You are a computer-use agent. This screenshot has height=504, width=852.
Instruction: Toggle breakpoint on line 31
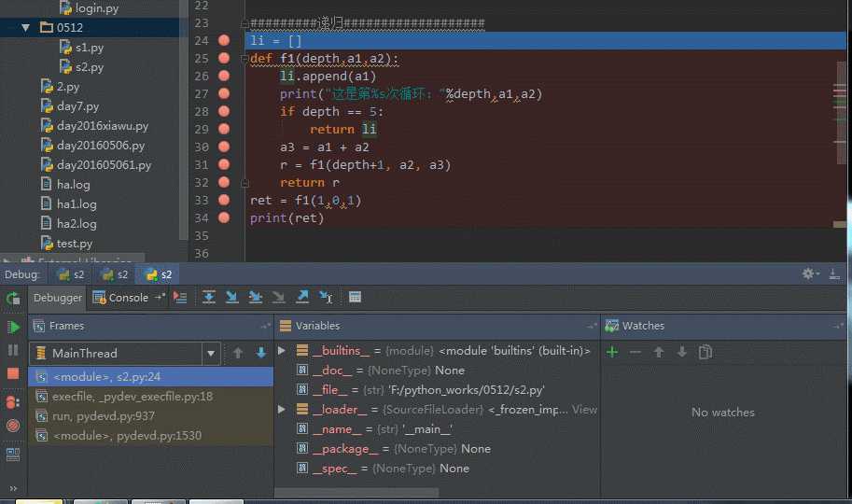click(x=224, y=165)
